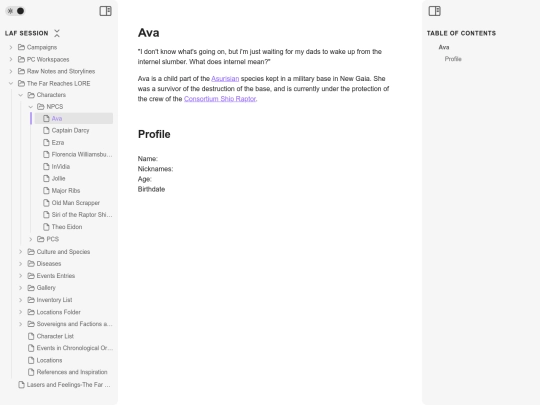
Task: Expand the Locations Folder chevron
Action: pyautogui.click(x=21, y=312)
